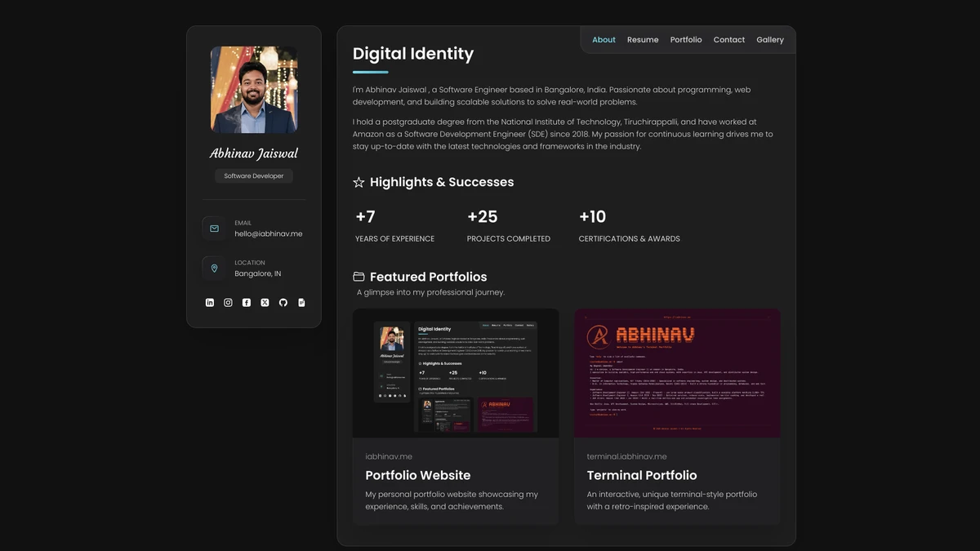Click the Terminal Portfolio preview image
Screen dimensions: 980x551
(x=677, y=373)
